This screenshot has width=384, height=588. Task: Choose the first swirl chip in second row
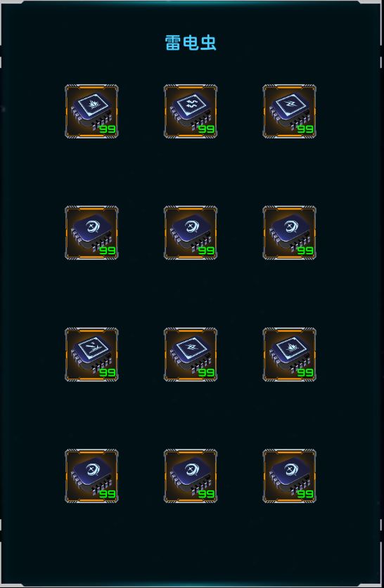(x=91, y=233)
